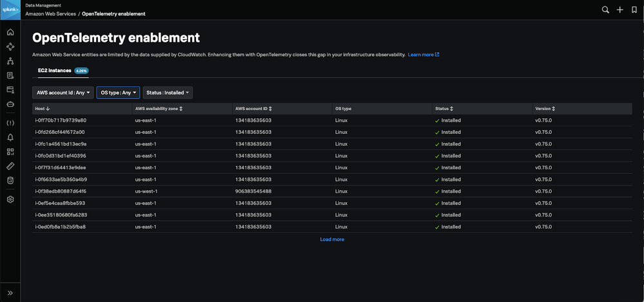Click OpenTelemetry enablement breadcrumb
This screenshot has height=302, width=644.
(x=113, y=14)
